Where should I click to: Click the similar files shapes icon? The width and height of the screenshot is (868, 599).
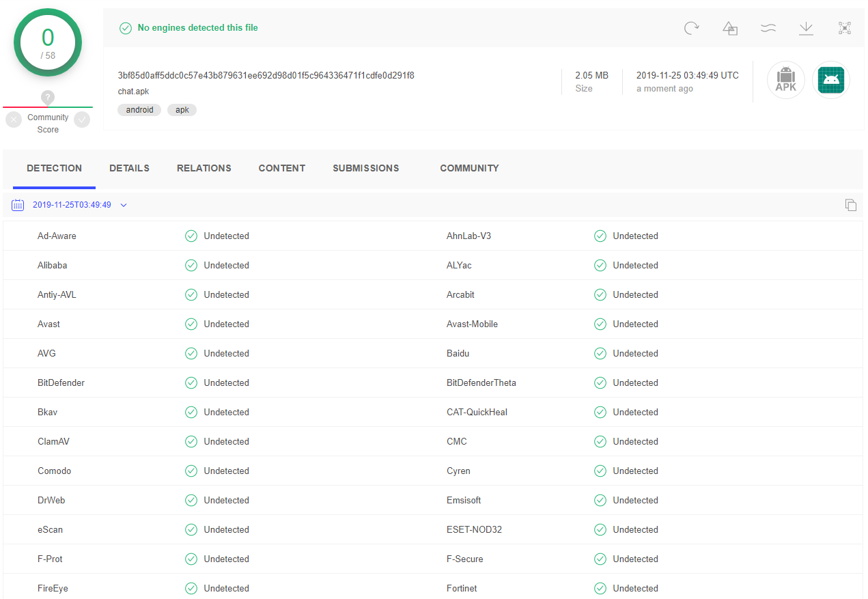tap(730, 28)
